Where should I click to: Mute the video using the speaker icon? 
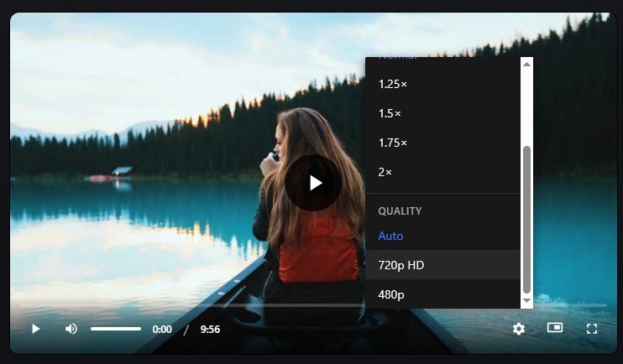click(x=71, y=329)
